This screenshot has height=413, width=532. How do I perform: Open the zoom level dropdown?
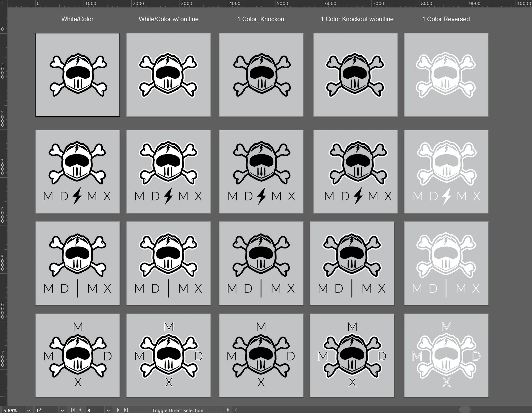coord(29,410)
